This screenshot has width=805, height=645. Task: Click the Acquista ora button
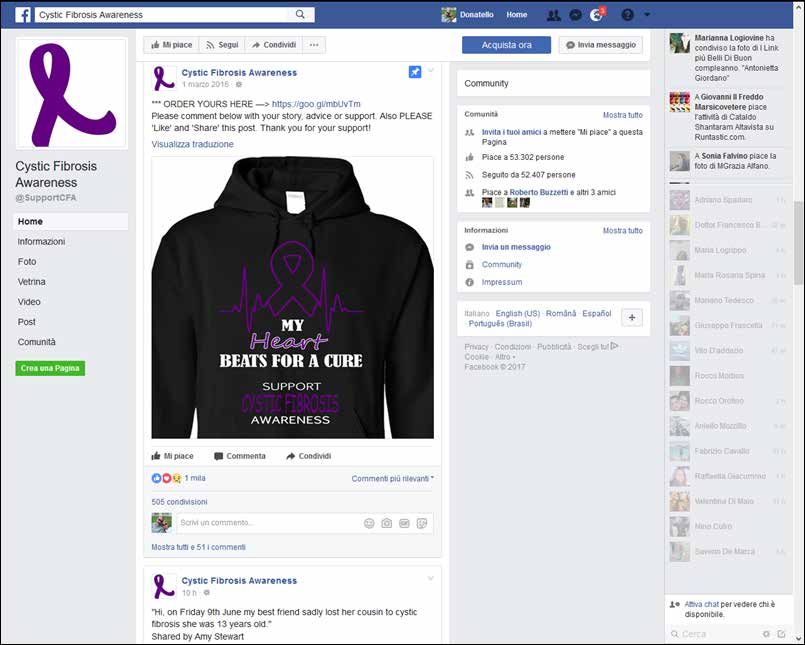pos(506,45)
